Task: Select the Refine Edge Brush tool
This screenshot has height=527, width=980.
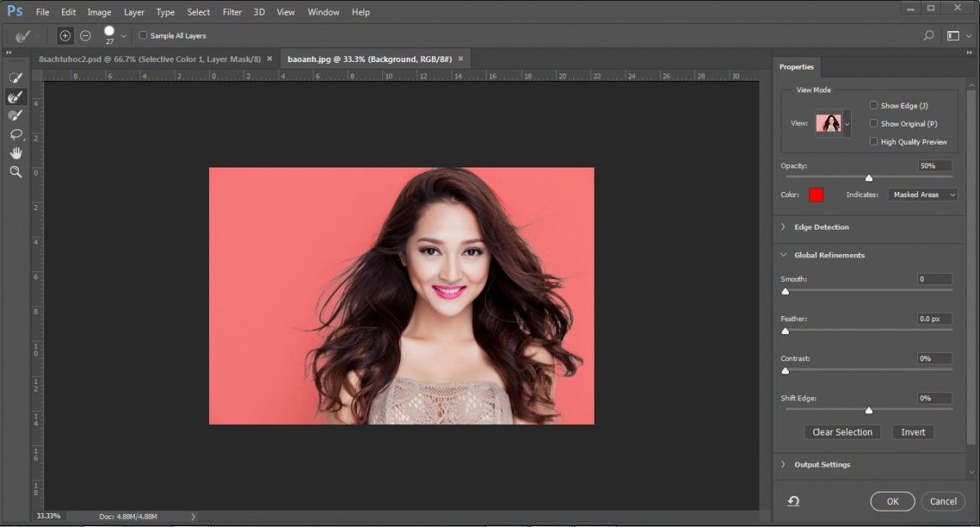Action: click(x=15, y=96)
